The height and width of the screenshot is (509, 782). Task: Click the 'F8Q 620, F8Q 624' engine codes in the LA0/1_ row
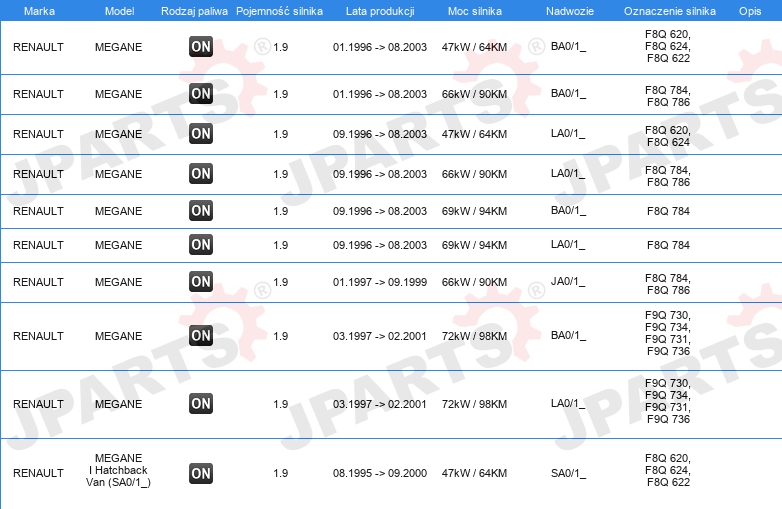(x=668, y=136)
